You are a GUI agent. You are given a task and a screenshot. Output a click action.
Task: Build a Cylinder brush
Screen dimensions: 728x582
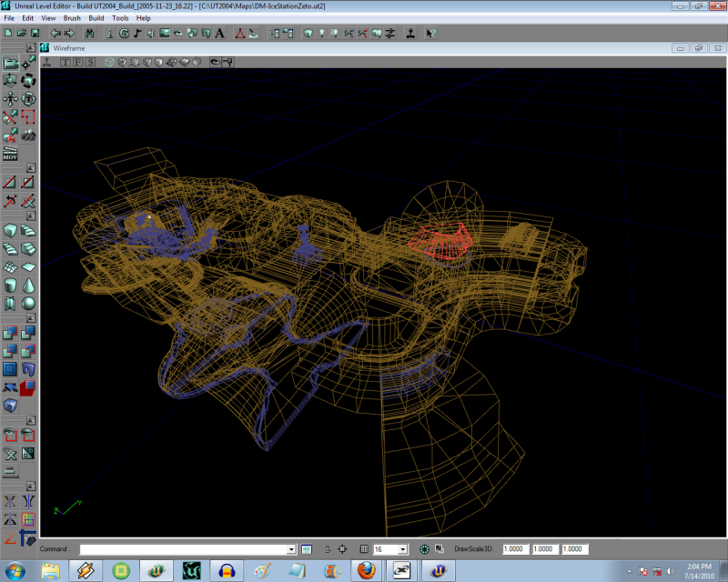click(x=10, y=286)
